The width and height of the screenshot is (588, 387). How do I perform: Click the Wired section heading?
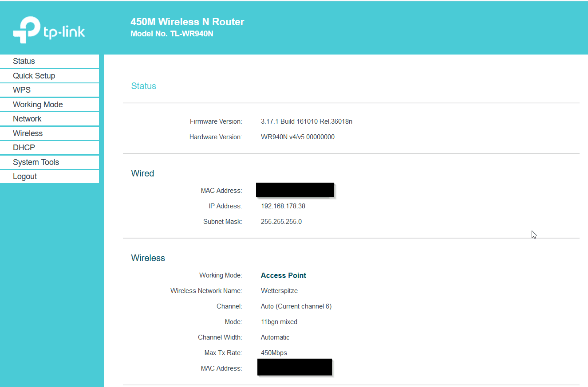[x=142, y=173]
